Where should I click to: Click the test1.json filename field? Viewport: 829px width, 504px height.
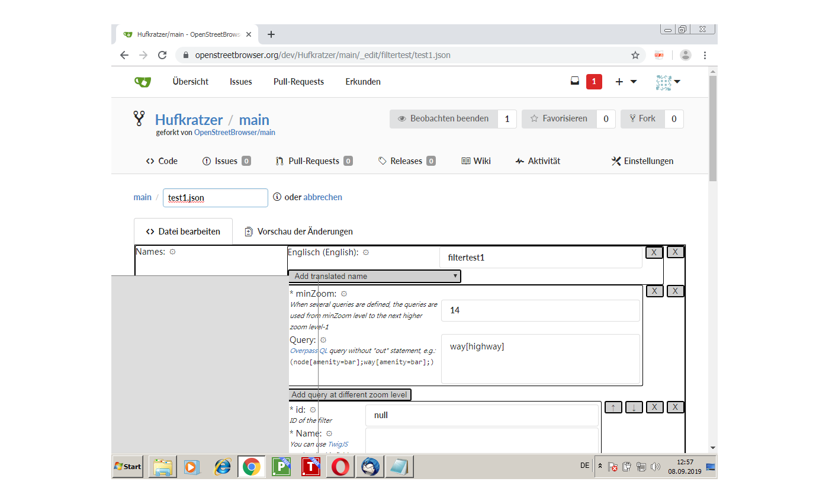click(215, 198)
